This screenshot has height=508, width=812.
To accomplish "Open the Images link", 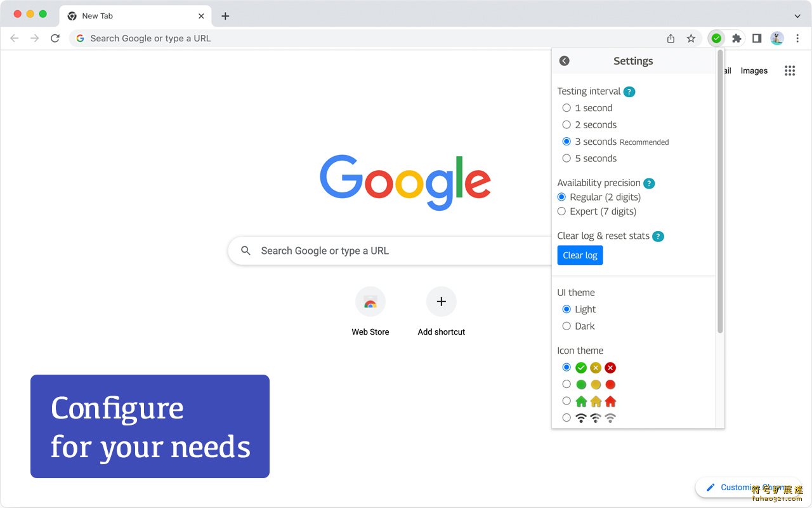I will pyautogui.click(x=754, y=70).
